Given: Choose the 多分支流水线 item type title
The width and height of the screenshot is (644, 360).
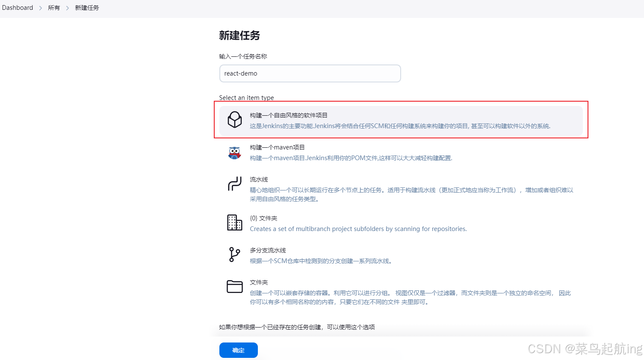Looking at the screenshot, I should 268,250.
